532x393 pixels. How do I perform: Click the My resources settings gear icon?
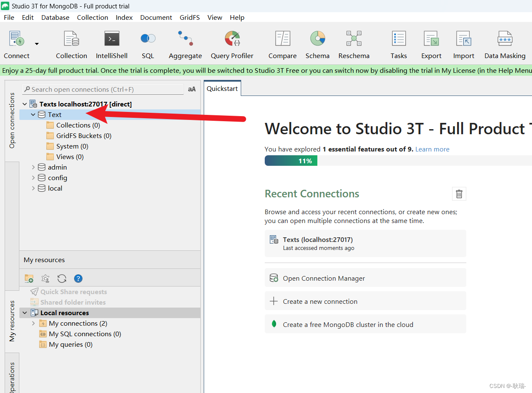click(45, 278)
